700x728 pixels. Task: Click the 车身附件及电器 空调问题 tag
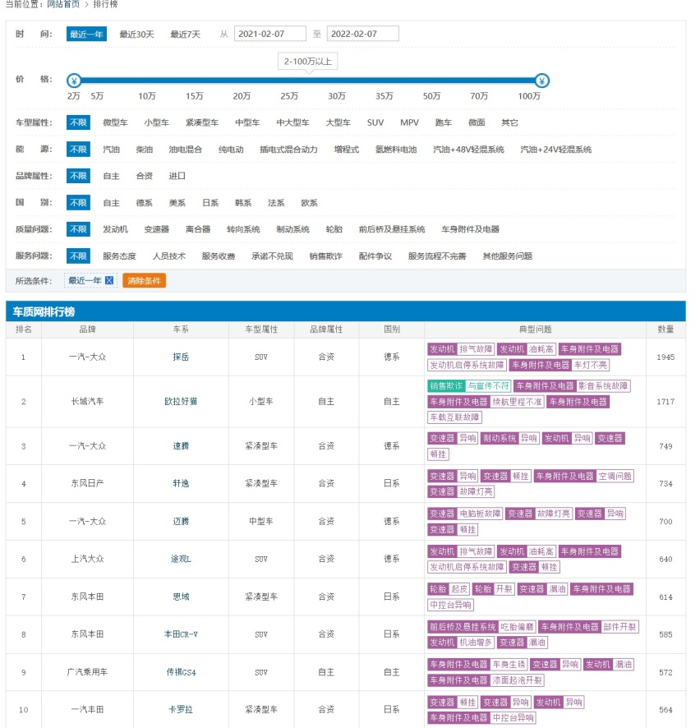[x=583, y=477]
